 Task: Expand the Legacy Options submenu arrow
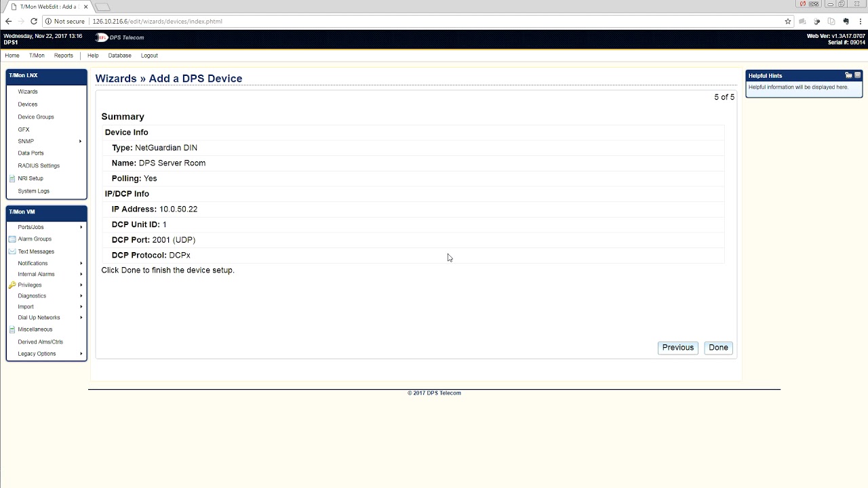click(81, 354)
